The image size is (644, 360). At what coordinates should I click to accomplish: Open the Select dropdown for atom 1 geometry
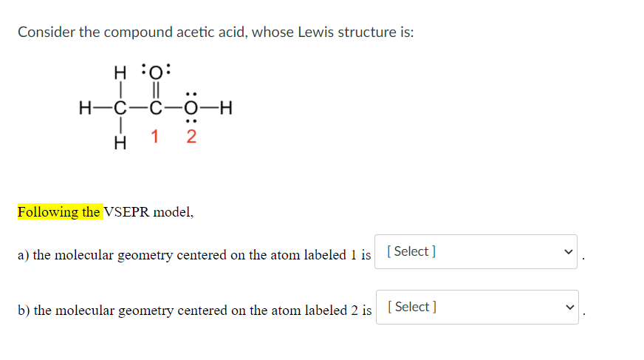click(476, 251)
